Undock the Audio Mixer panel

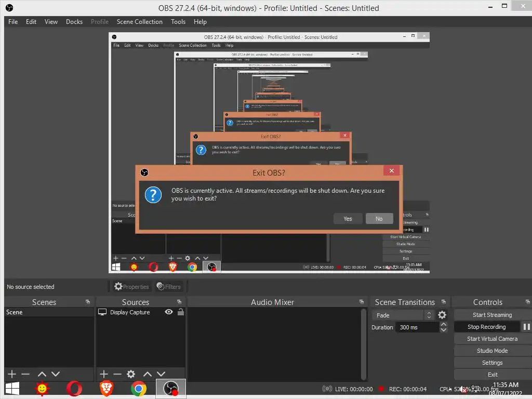362,302
